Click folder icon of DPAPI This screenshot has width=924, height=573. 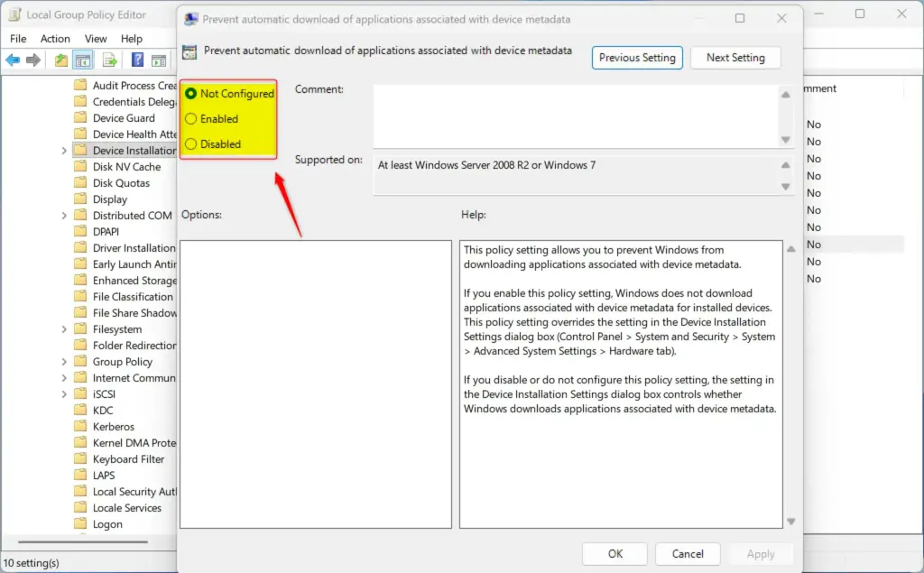(80, 231)
